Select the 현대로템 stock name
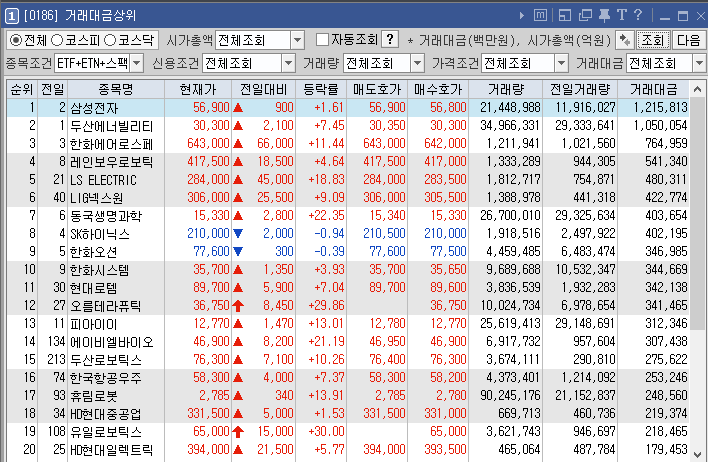Viewport: 708px width, 462px height. 93,288
